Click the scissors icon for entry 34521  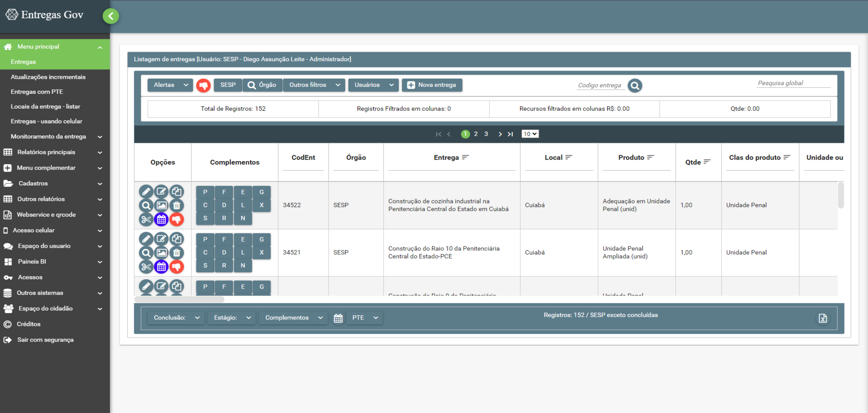click(146, 267)
